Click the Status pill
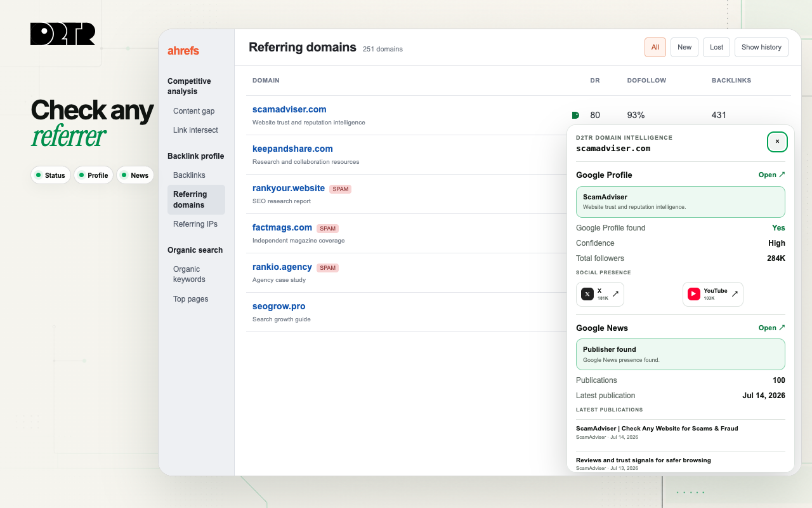Viewport: 812px width, 508px height. pyautogui.click(x=51, y=175)
